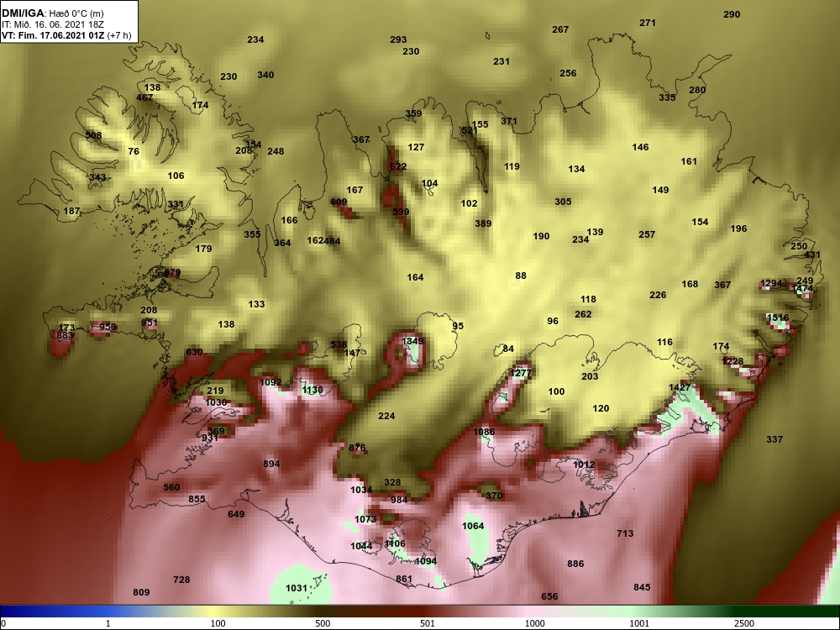Click the 337 value off the southeast coast

pos(774,439)
